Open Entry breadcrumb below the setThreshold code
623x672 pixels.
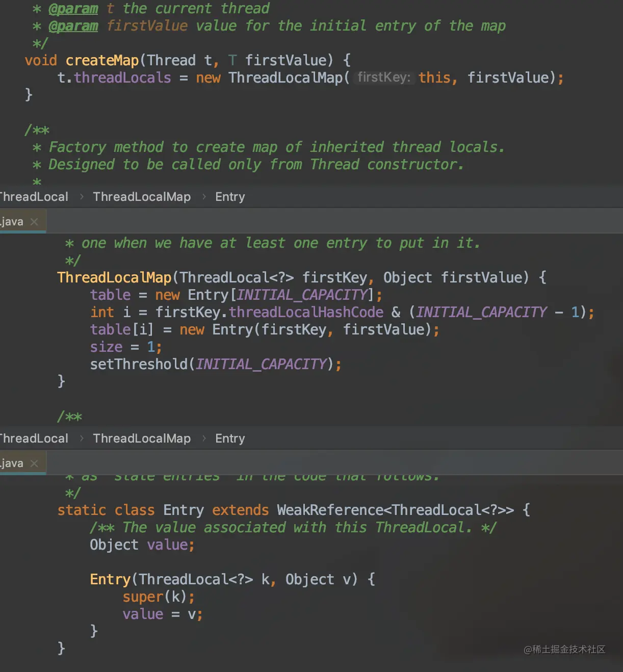point(230,438)
